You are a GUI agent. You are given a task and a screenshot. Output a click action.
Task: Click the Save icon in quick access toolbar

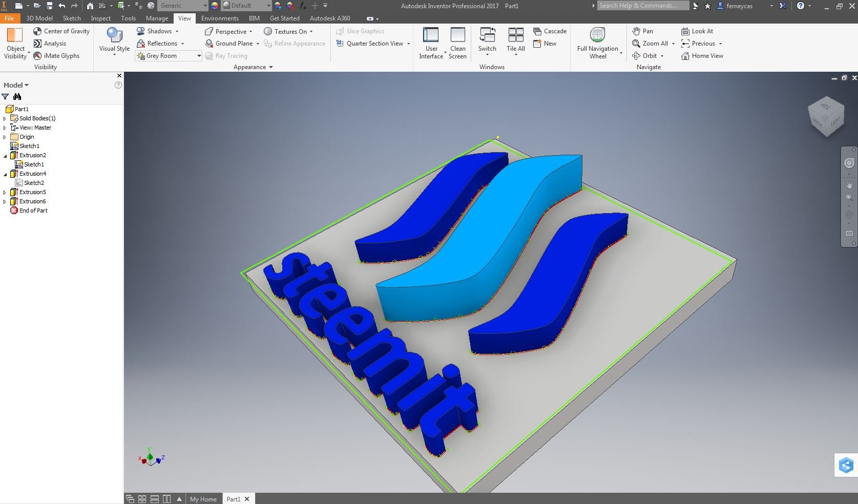click(x=50, y=6)
